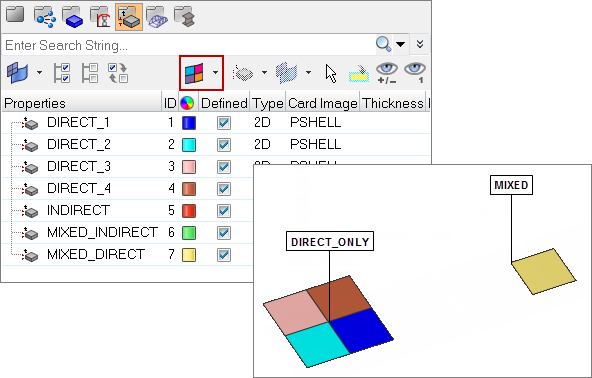The image size is (592, 378).
Task: Toggle the Defined checkbox for DIRECT_4
Action: (x=224, y=188)
